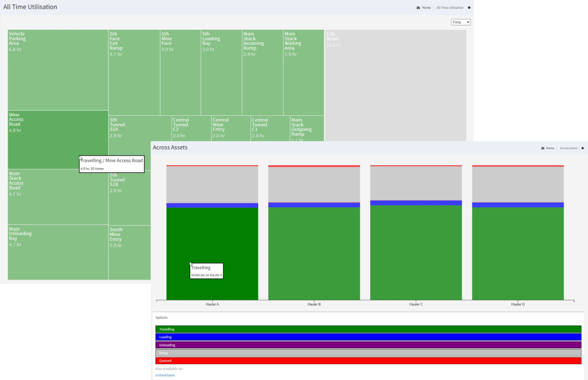Image resolution: width=588 pixels, height=380 pixels.
Task: Select the grey Delay legend swatch
Action: [368, 353]
